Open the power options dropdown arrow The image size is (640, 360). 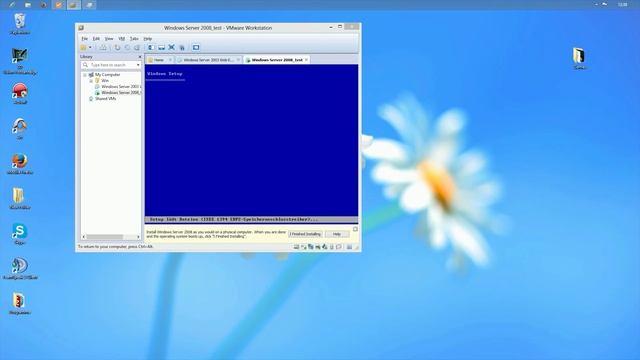tap(90, 47)
